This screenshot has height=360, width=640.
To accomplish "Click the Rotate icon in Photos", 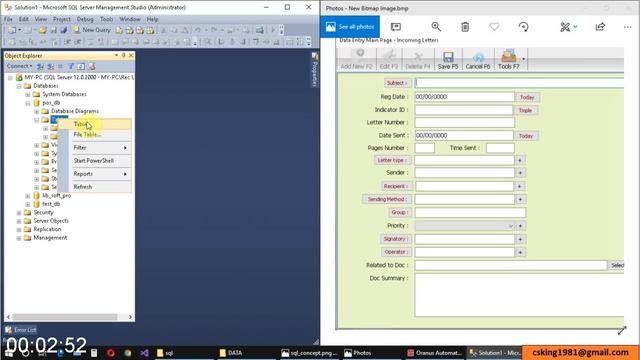I will click(524, 27).
